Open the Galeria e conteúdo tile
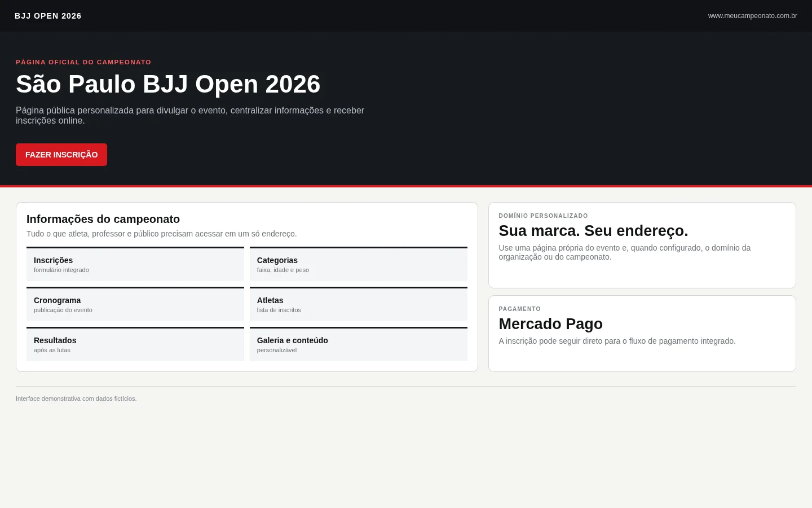The width and height of the screenshot is (812, 508). (359, 344)
